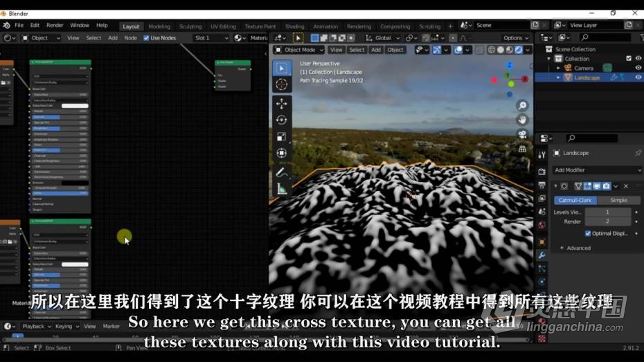Open the Tool properties tab

[542, 155]
